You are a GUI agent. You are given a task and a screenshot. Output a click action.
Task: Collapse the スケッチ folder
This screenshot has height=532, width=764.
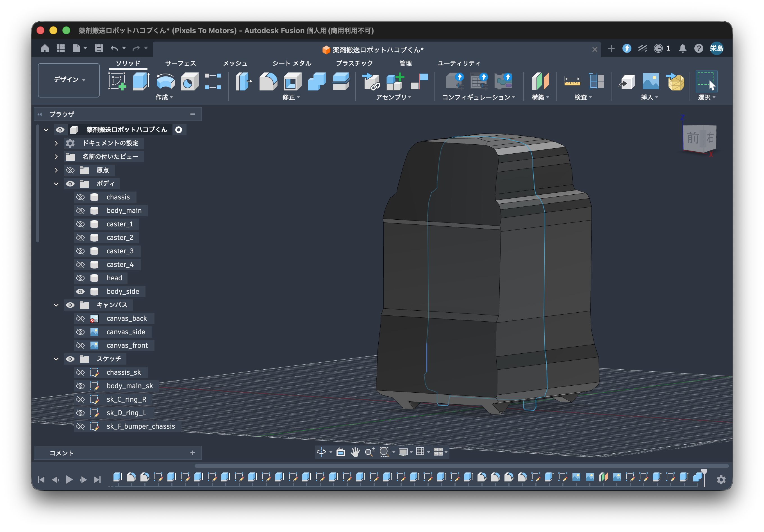pos(56,359)
